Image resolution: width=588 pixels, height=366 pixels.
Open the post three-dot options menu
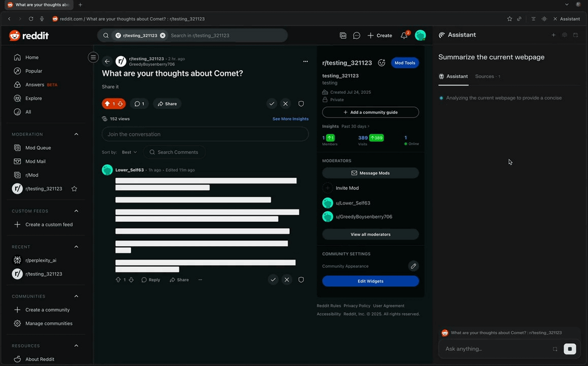[x=305, y=61]
